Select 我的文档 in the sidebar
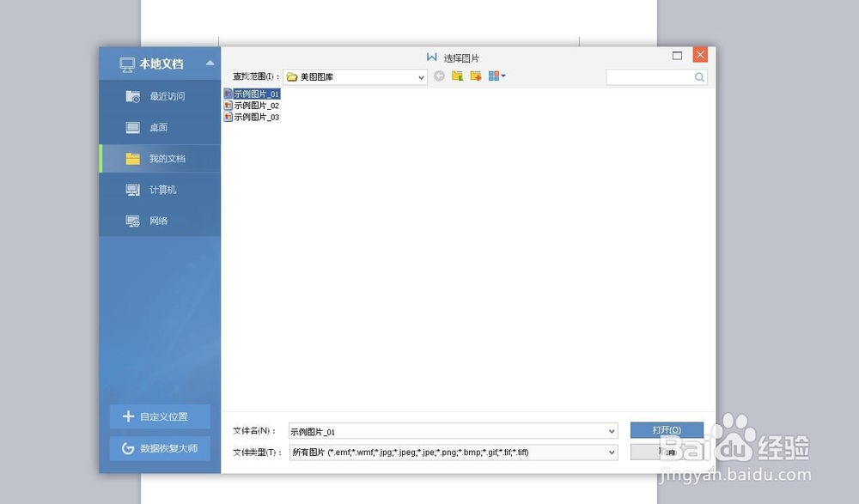 click(x=160, y=159)
